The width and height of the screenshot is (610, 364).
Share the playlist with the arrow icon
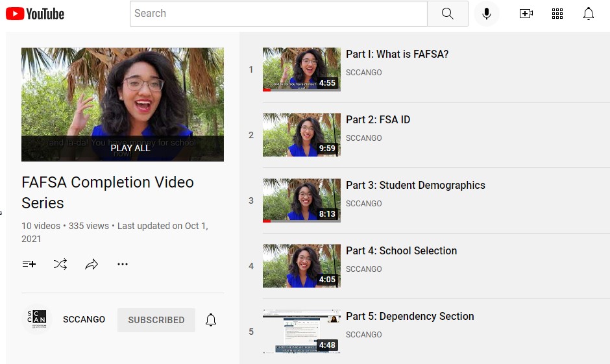tap(91, 265)
